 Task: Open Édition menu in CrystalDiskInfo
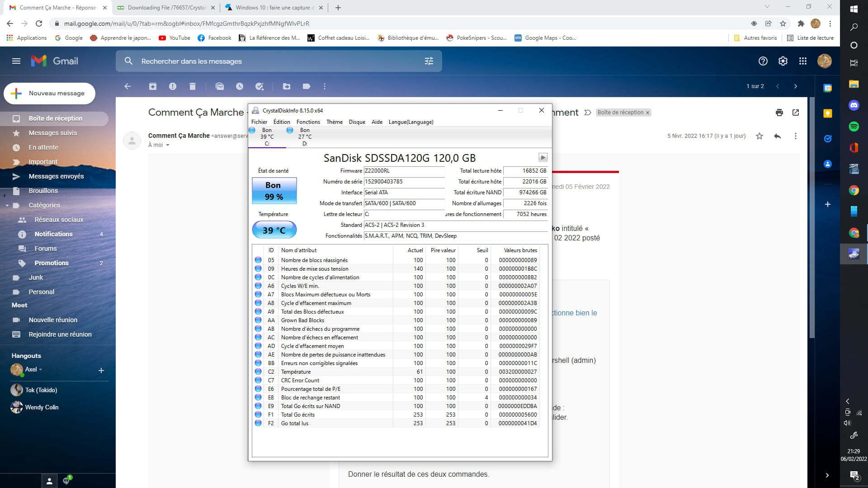(282, 122)
